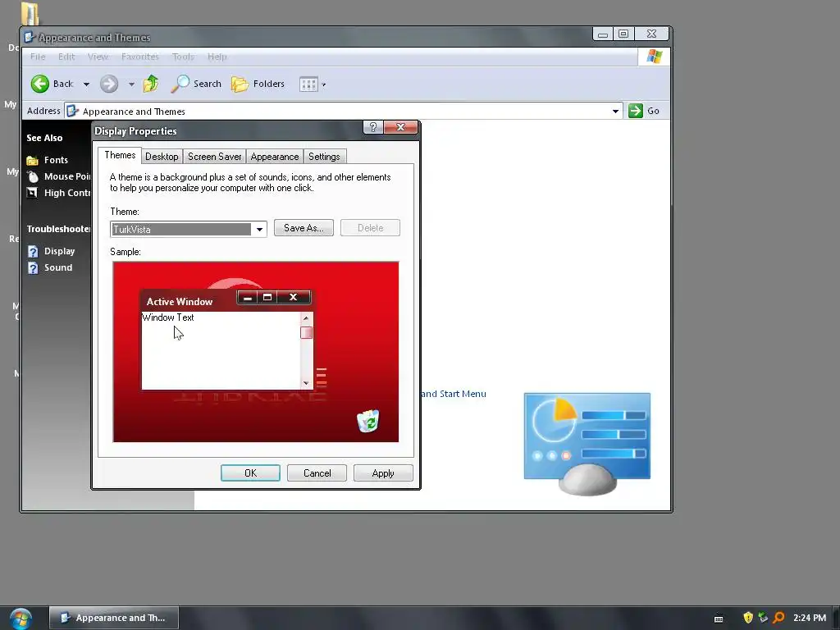Click the Start orb button
The image size is (840, 630).
(21, 619)
